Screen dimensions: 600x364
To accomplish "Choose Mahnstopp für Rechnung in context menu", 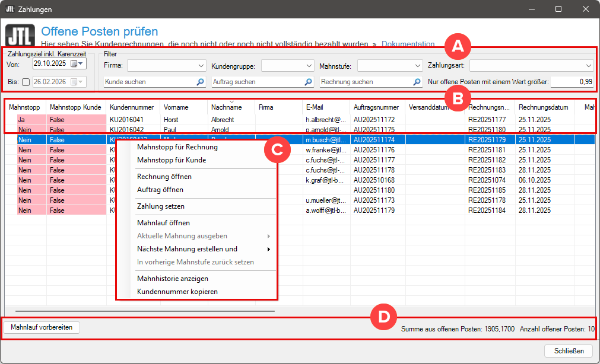I will (177, 147).
